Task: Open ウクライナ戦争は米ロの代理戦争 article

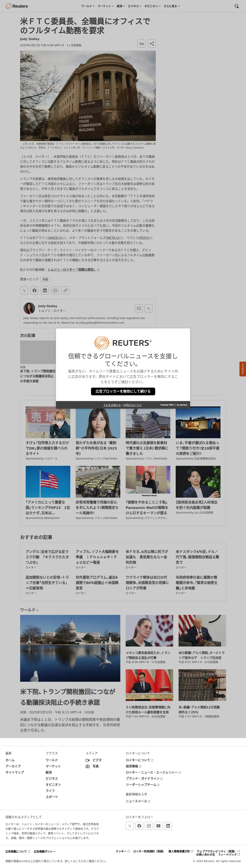Action: [148, 583]
